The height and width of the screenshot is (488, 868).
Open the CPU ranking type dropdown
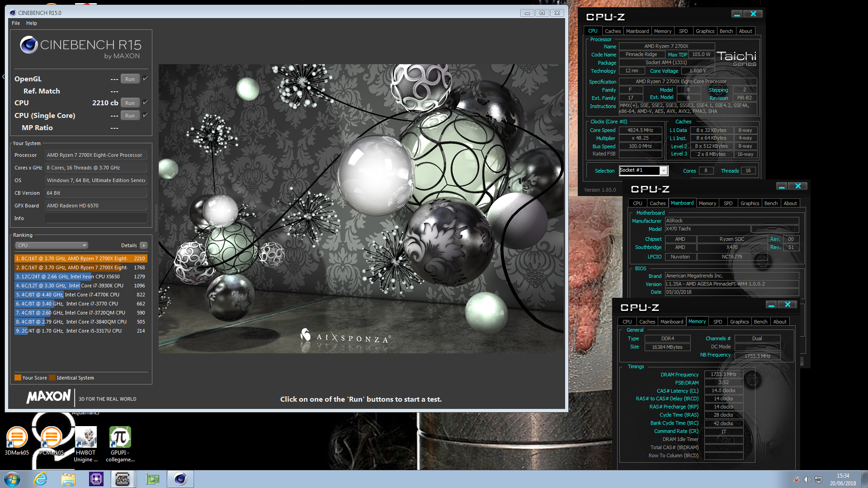(x=52, y=245)
